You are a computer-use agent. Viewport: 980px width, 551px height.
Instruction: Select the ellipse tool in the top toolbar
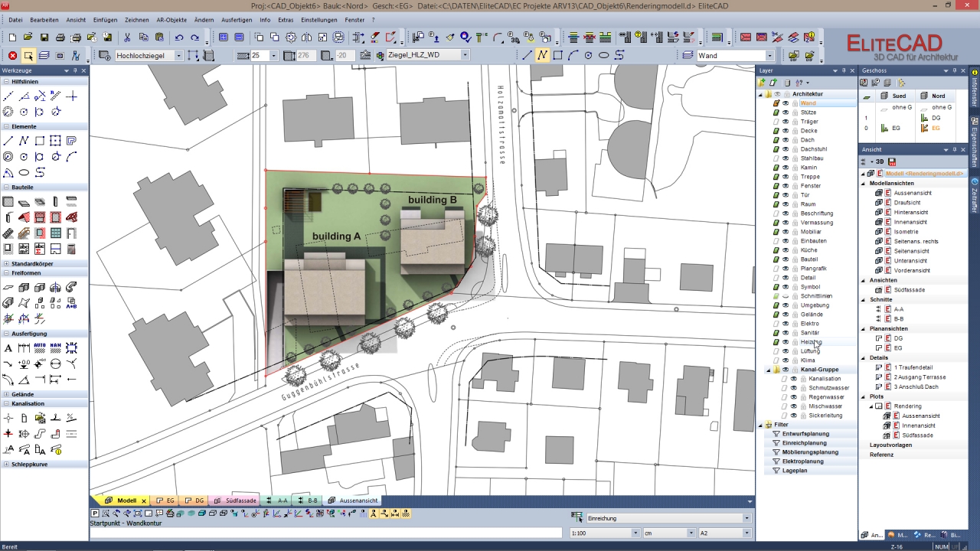603,55
